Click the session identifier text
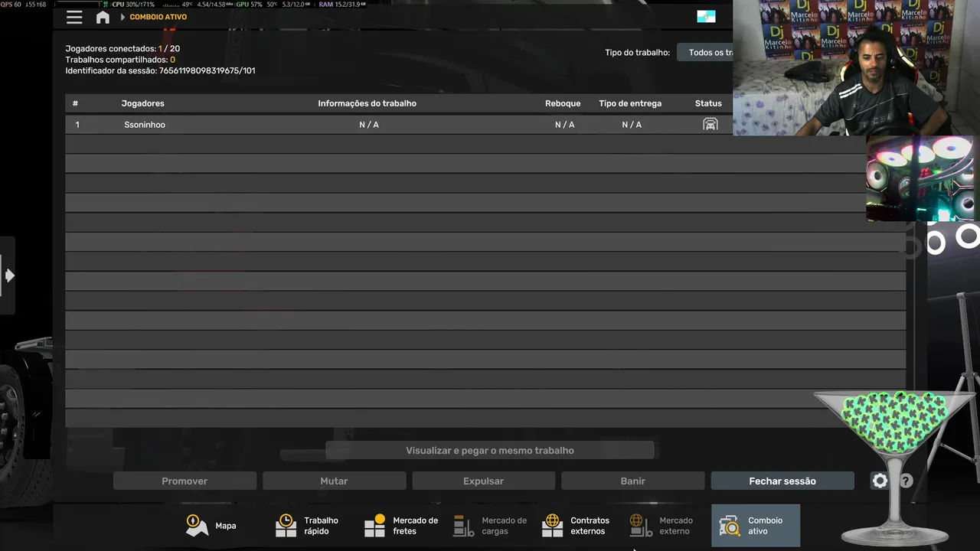The height and width of the screenshot is (551, 980). [160, 70]
